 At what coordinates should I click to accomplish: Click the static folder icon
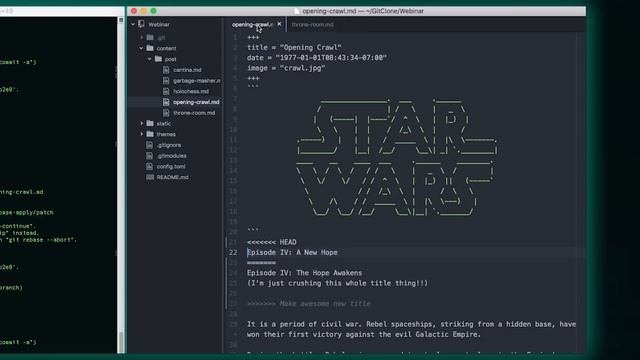tap(150, 123)
